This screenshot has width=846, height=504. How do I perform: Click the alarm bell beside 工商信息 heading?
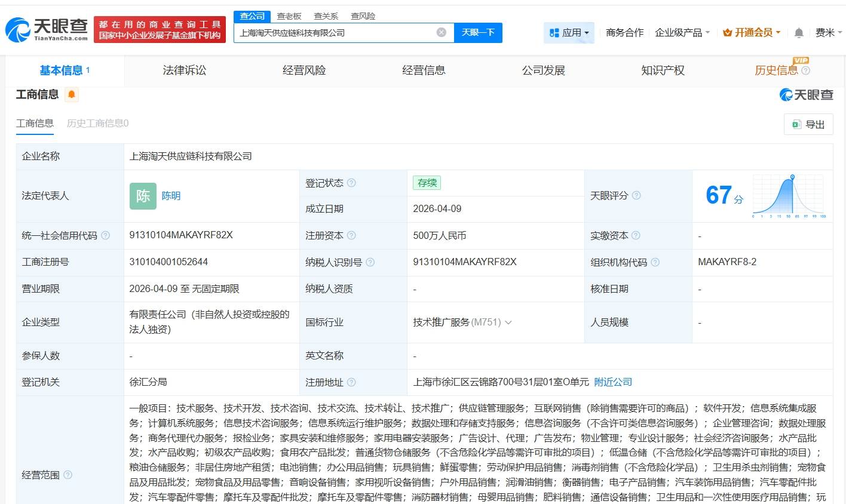click(71, 94)
